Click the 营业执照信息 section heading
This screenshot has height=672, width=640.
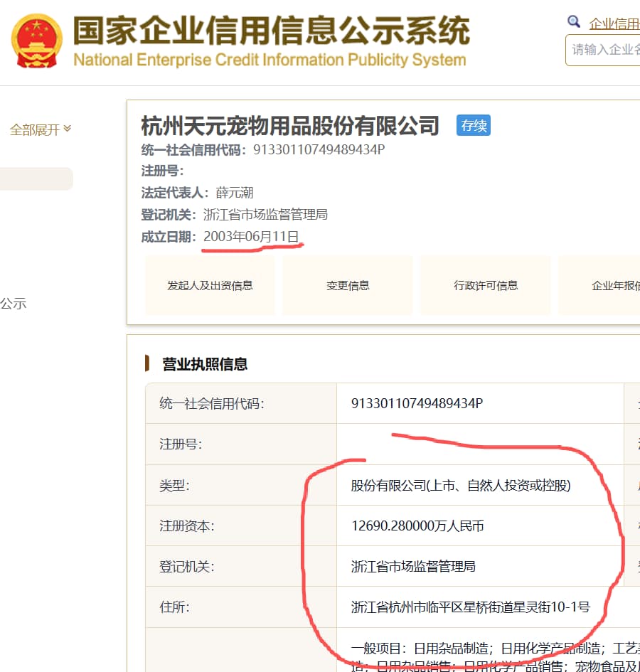[205, 364]
